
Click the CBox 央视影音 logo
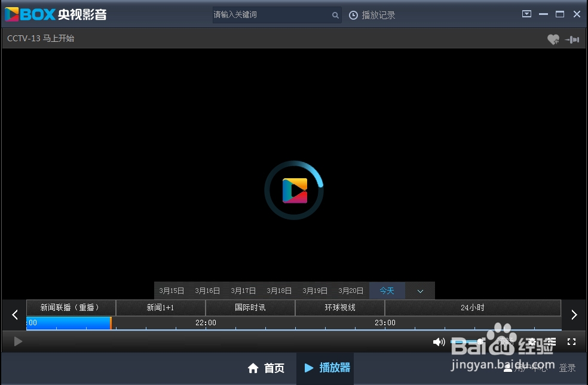56,14
